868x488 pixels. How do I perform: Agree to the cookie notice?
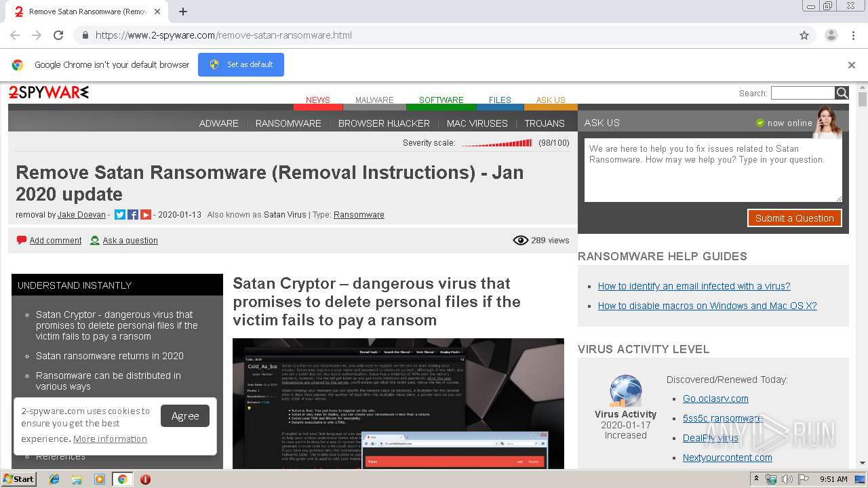tap(185, 416)
